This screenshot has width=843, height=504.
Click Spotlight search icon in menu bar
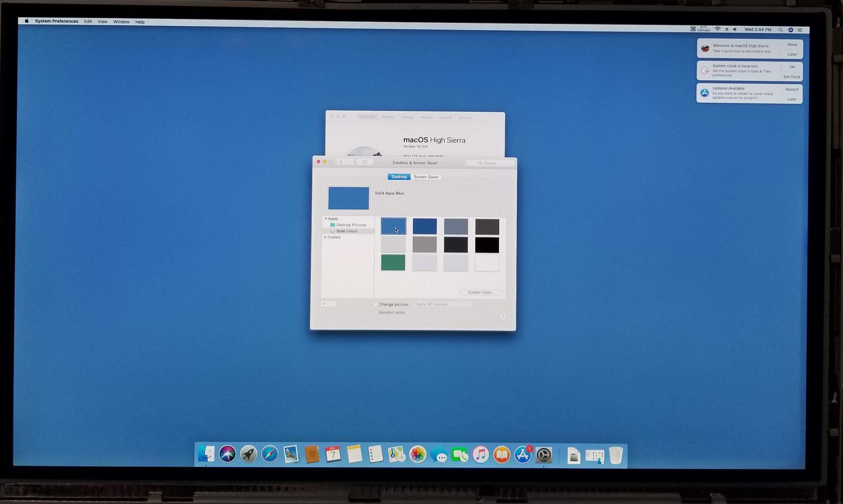pos(780,30)
